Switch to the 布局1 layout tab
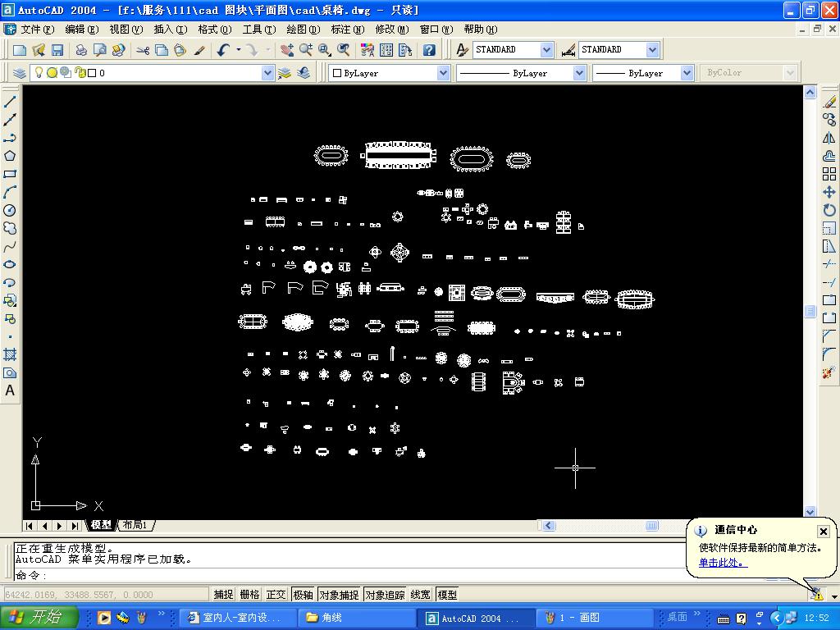 coord(135,526)
